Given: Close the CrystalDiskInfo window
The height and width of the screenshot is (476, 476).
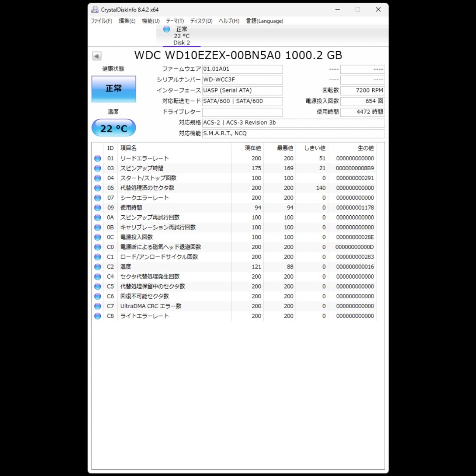Looking at the screenshot, I should pos(378,10).
